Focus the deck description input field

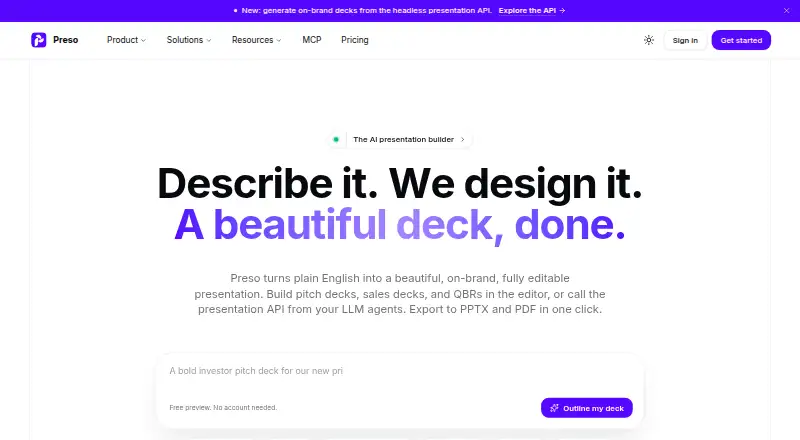click(400, 371)
